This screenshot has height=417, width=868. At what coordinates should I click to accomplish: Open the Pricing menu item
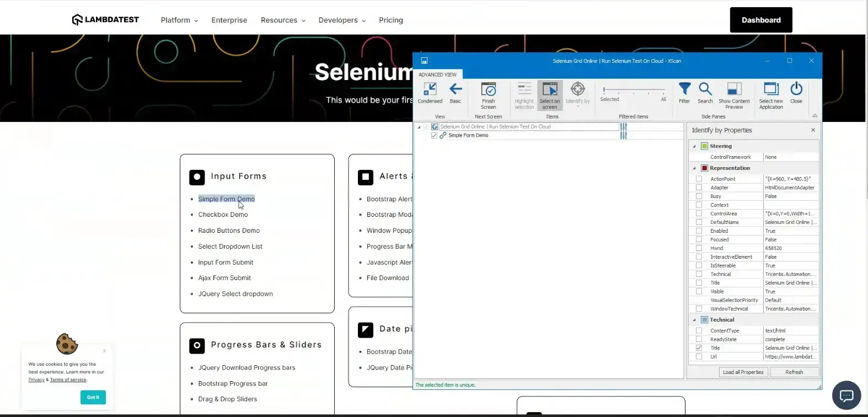(x=391, y=20)
